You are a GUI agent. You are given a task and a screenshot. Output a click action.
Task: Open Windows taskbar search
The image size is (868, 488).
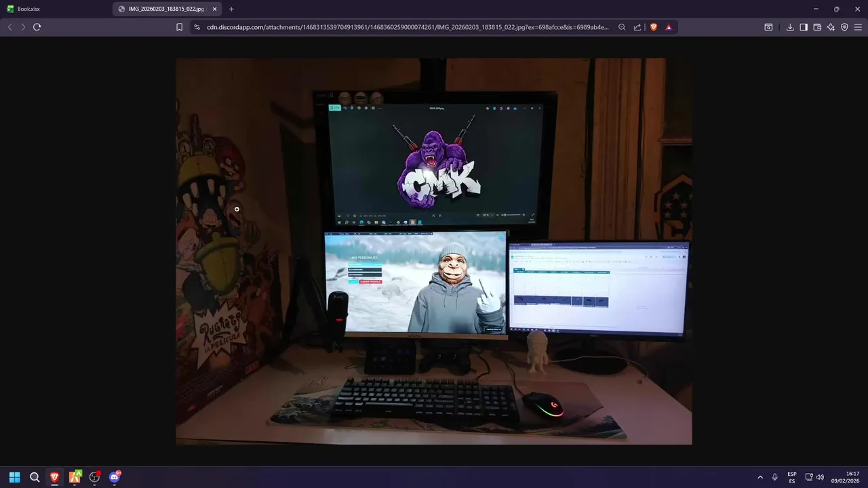[x=35, y=477]
